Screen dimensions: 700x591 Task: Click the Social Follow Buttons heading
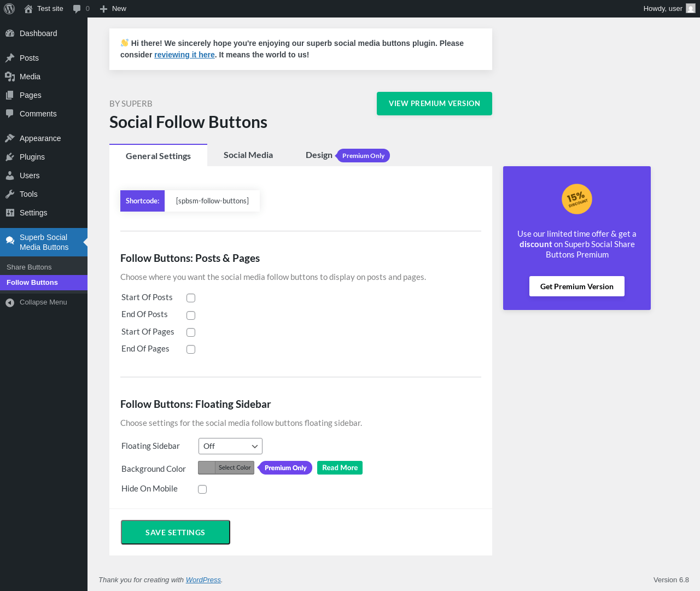pos(188,122)
